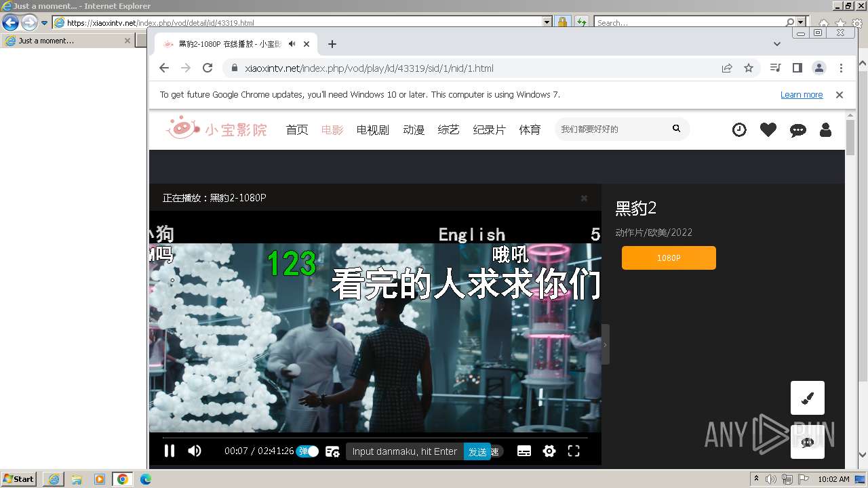Viewport: 868px width, 488px height.
Task: Open watch history clock icon
Action: (739, 129)
